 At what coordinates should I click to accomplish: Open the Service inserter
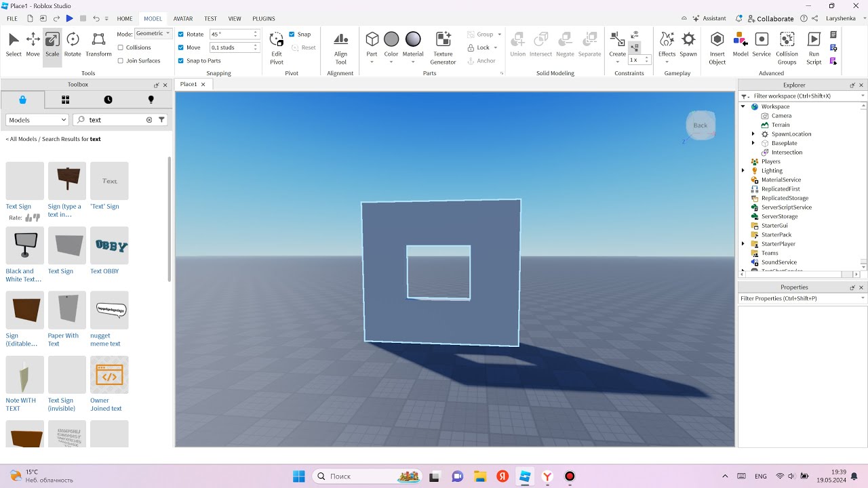coord(762,45)
